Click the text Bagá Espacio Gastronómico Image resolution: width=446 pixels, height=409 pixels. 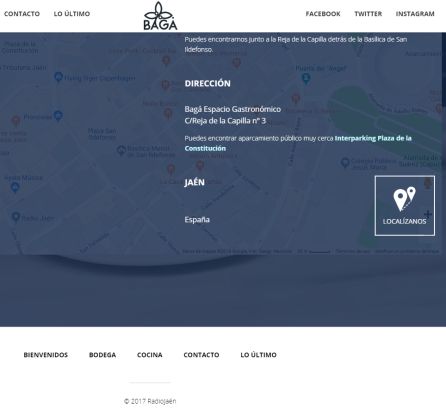(233, 109)
